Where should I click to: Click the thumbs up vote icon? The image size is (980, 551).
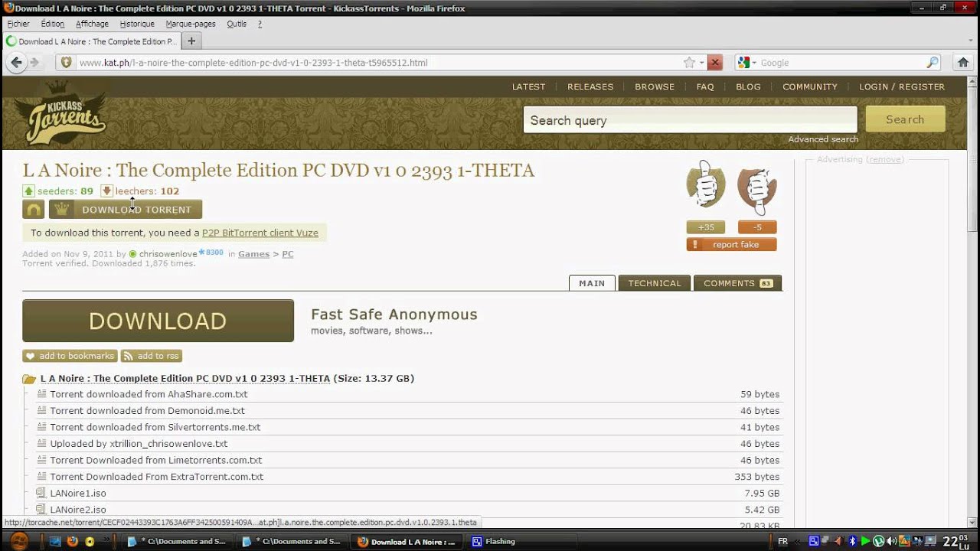coord(705,185)
